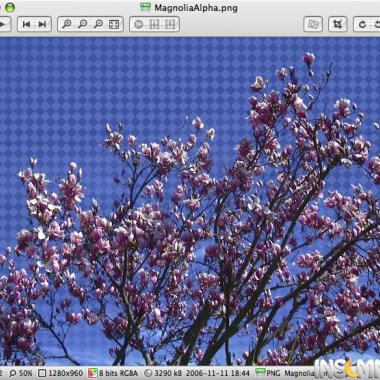Click the 1280x960 dimensions text
The height and width of the screenshot is (380, 380).
click(x=66, y=373)
